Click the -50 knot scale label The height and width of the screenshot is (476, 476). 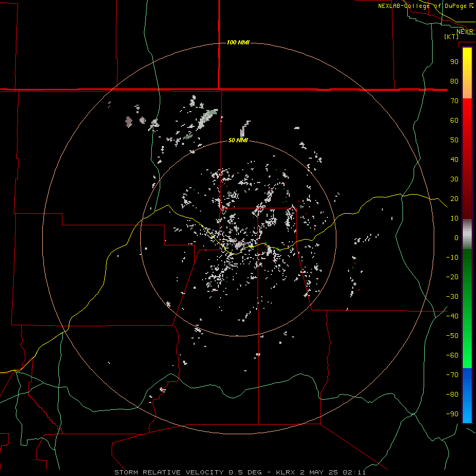click(x=452, y=335)
